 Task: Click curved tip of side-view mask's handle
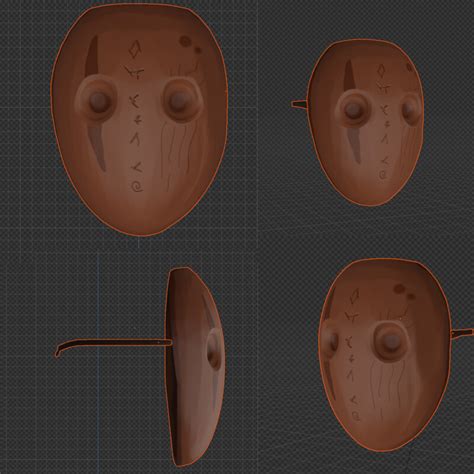60,349
